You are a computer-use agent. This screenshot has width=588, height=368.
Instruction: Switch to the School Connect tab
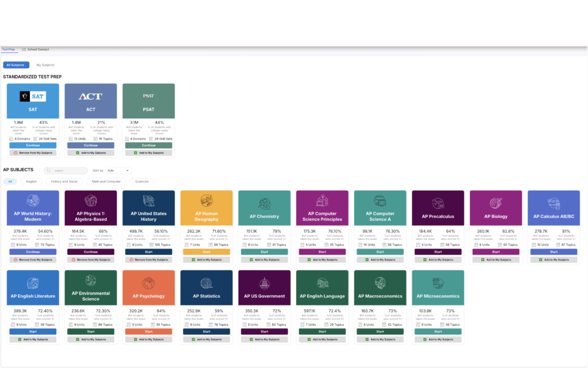tap(36, 49)
